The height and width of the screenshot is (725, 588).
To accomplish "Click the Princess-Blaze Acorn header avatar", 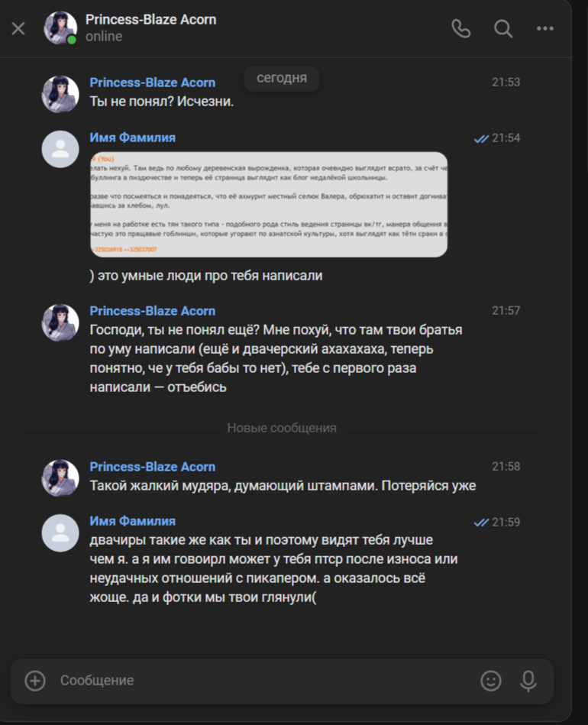I will (x=60, y=28).
